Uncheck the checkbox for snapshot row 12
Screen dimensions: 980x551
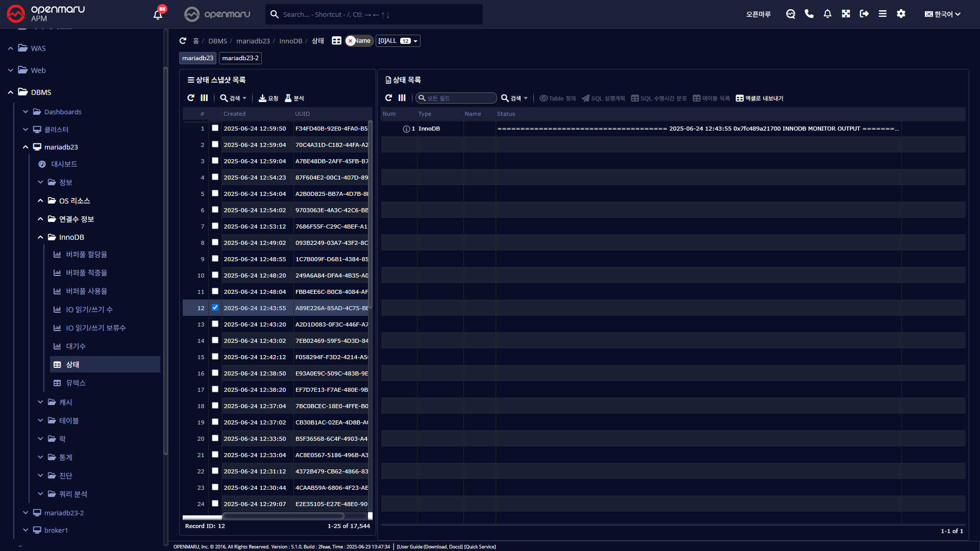[215, 308]
